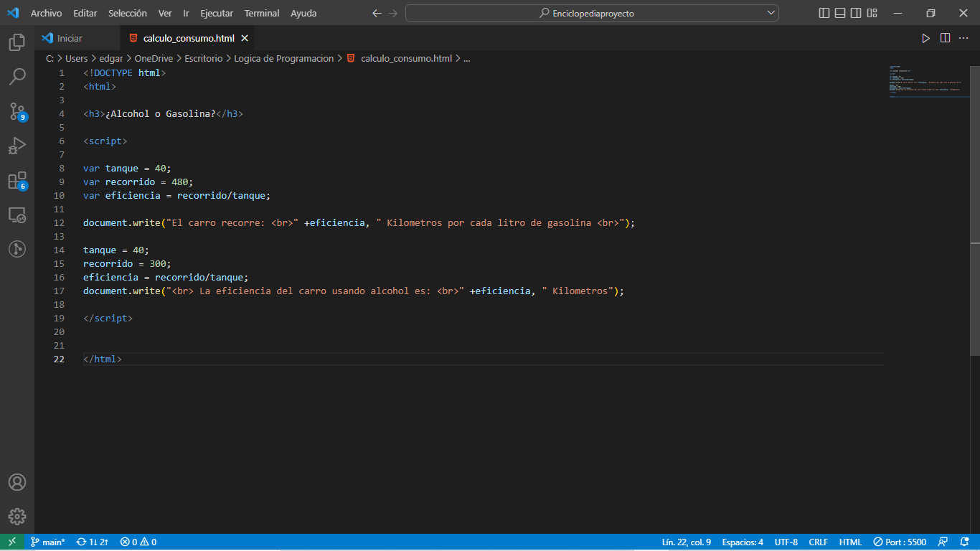Click the closing </script> tag
The height and width of the screenshot is (551, 980).
[x=108, y=319]
